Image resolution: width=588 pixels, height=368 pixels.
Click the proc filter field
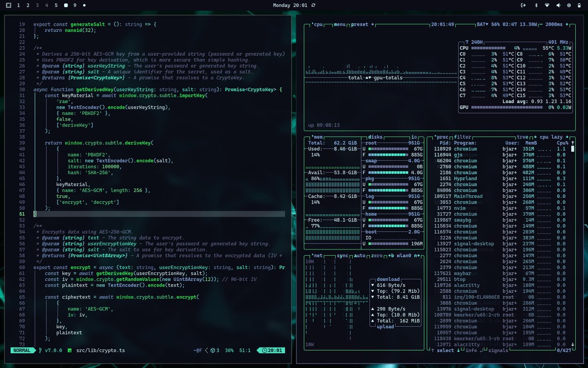pos(463,137)
